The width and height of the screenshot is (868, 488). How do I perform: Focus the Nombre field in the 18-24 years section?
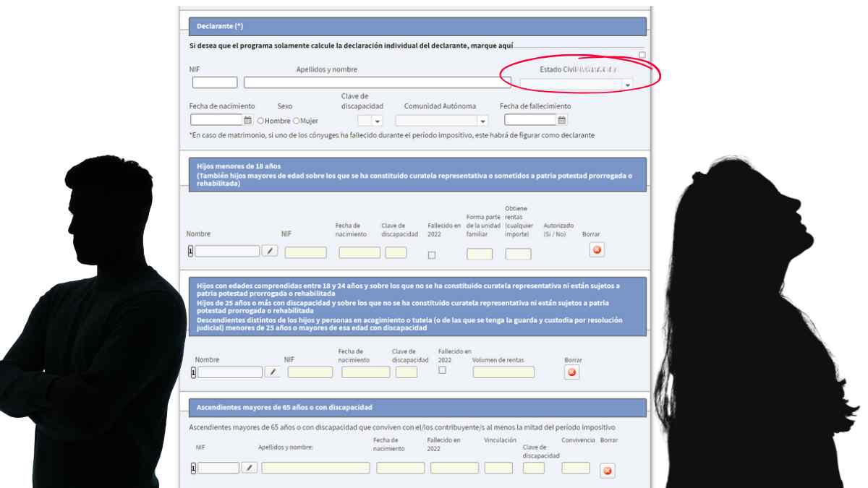tap(230, 372)
